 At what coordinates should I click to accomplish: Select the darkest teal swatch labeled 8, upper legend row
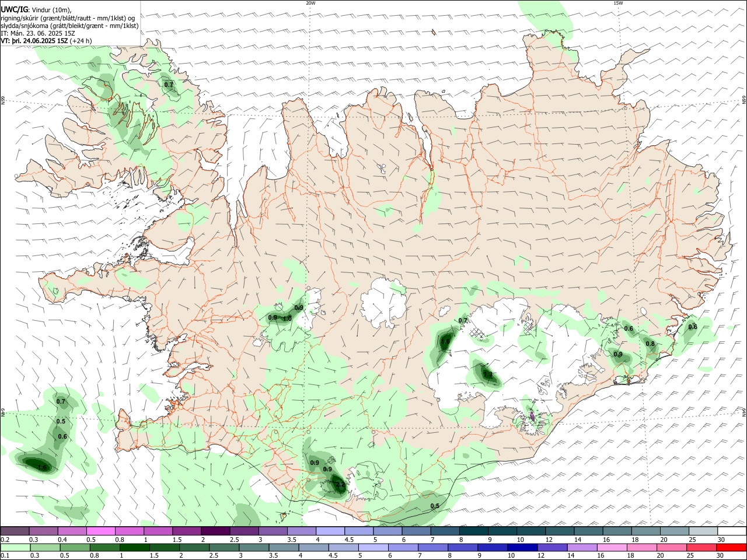click(x=473, y=531)
